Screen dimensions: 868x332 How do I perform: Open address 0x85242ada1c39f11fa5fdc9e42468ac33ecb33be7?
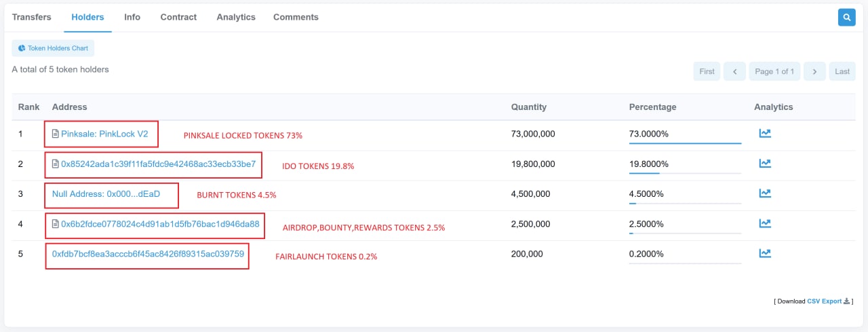pos(158,164)
